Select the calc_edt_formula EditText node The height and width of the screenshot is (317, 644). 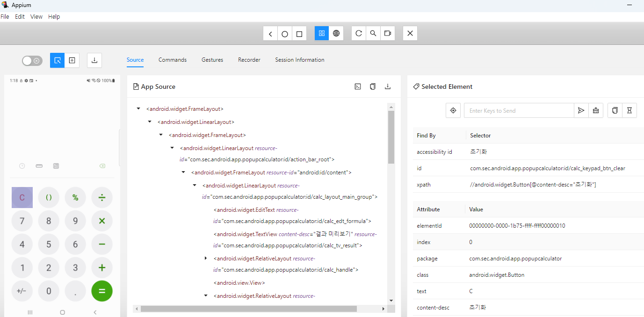(x=292, y=216)
